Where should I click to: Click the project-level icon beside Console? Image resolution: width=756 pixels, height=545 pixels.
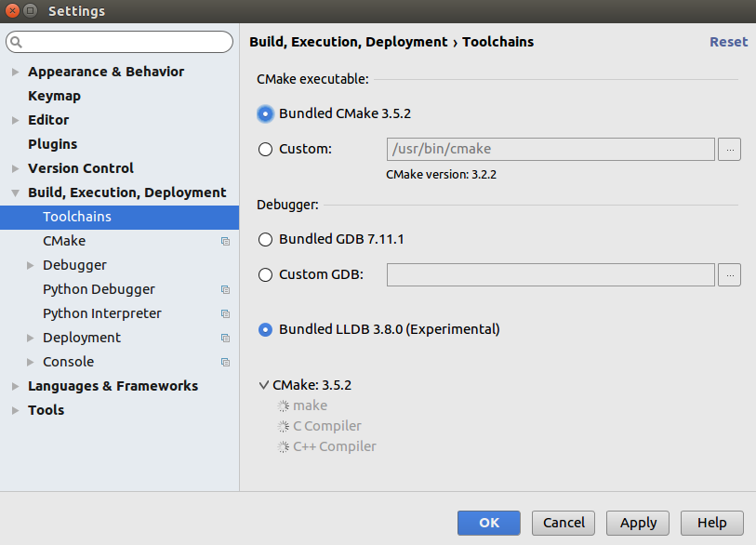click(225, 362)
